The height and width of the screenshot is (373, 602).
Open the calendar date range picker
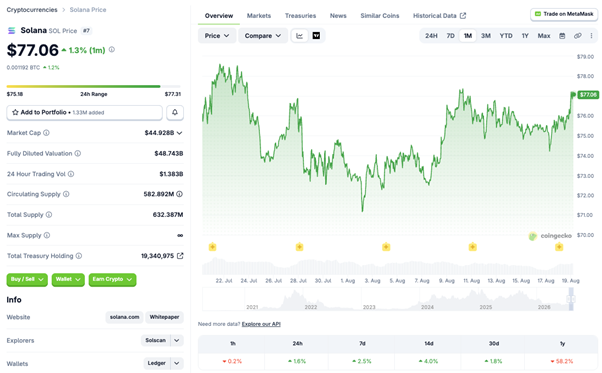(562, 36)
